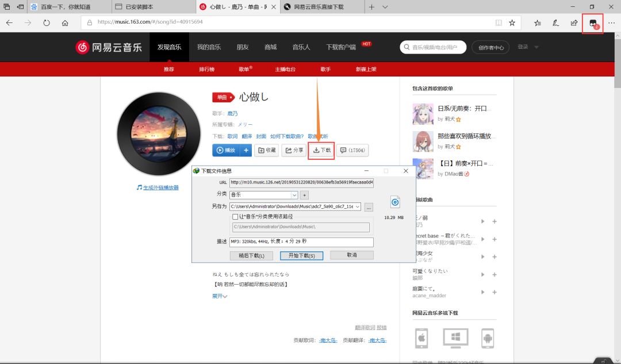Viewport: 621px width, 364px height.
Task: Open a new browser tab
Action: tap(371, 7)
